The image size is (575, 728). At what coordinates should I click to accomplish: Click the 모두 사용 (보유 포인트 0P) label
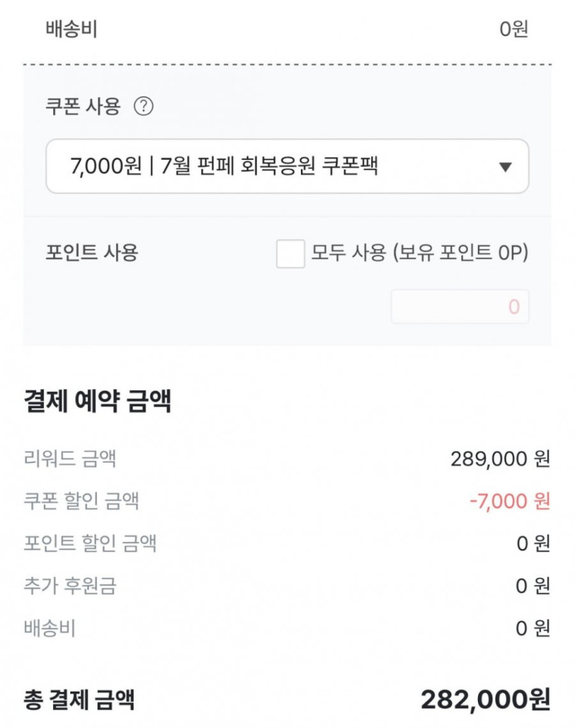pos(419,253)
